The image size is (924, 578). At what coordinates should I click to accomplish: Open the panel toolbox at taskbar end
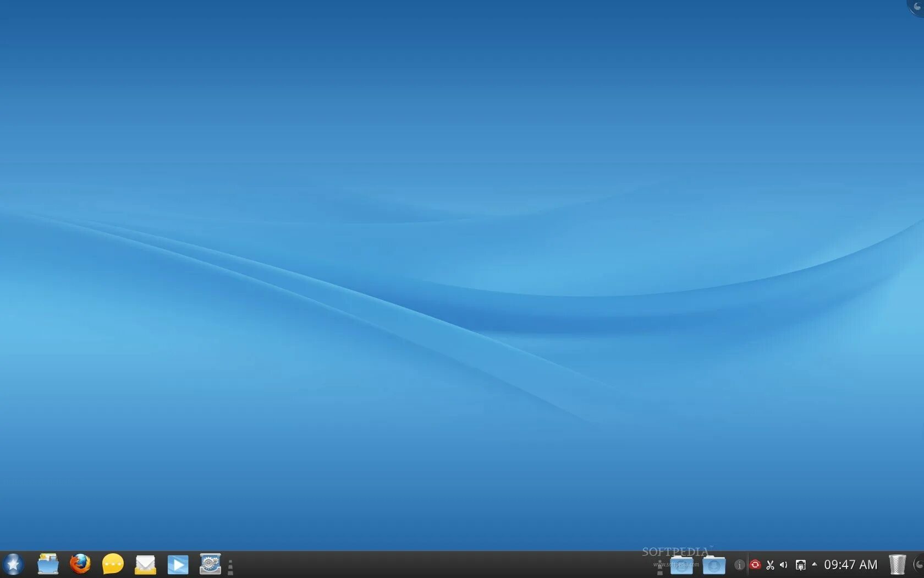(x=919, y=565)
